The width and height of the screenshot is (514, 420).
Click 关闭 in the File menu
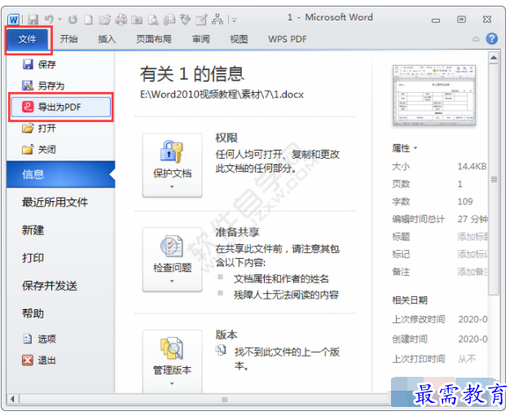[x=61, y=150]
